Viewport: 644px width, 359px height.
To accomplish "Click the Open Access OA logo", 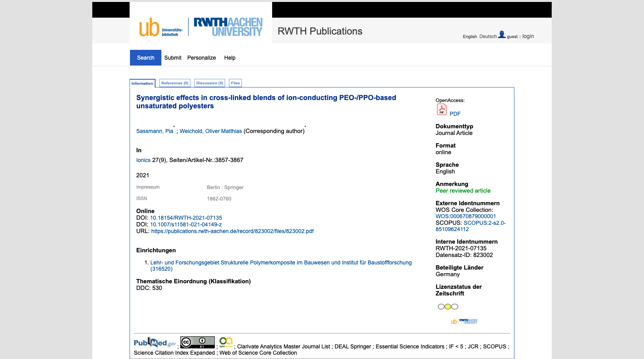I will [x=226, y=342].
